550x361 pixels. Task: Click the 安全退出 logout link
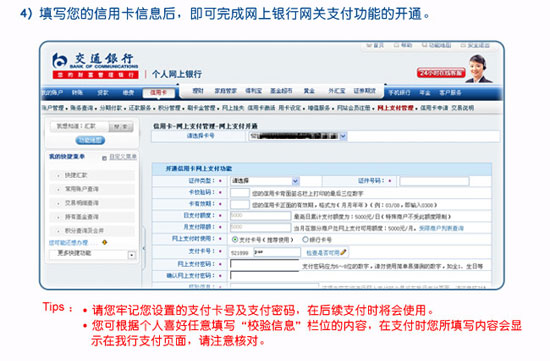click(x=475, y=45)
